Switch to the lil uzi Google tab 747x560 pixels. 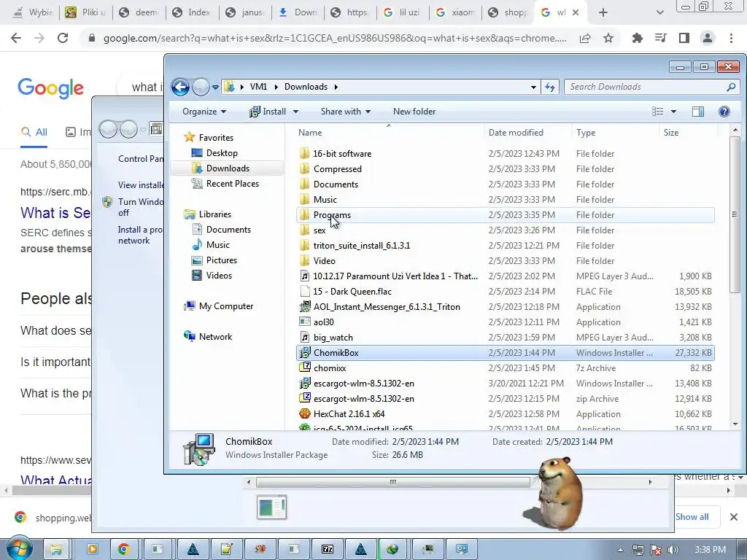click(402, 12)
